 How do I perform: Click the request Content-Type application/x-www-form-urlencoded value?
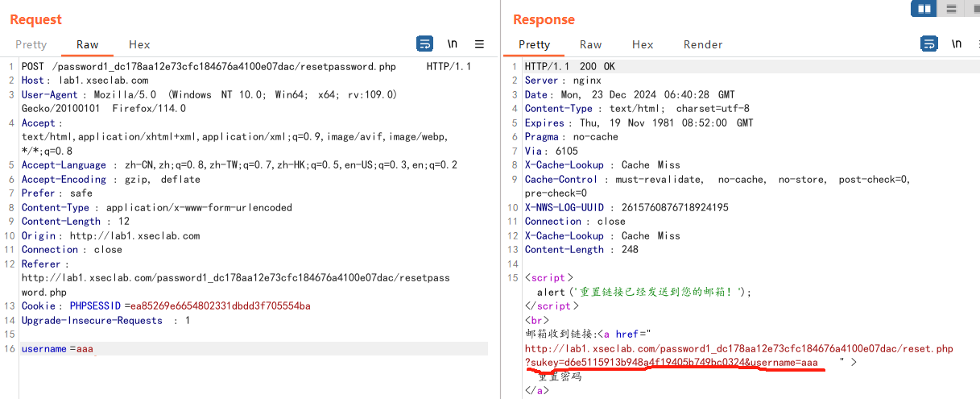coord(199,207)
